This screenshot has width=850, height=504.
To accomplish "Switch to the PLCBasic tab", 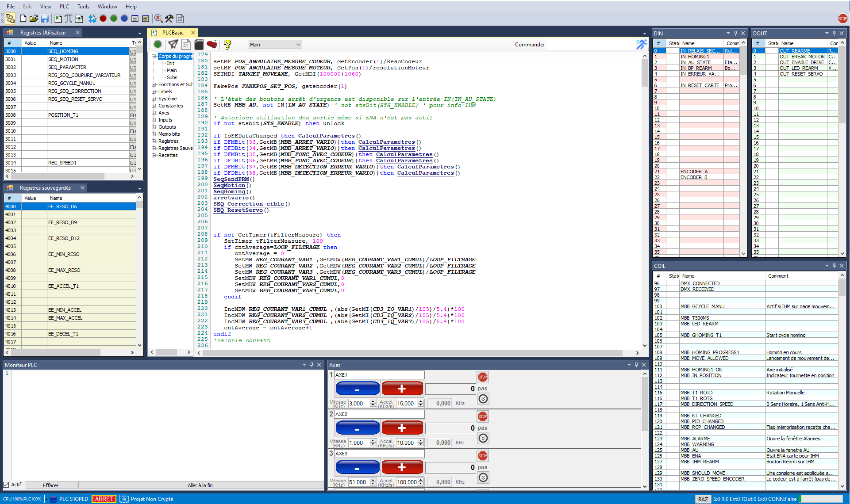I will [173, 33].
